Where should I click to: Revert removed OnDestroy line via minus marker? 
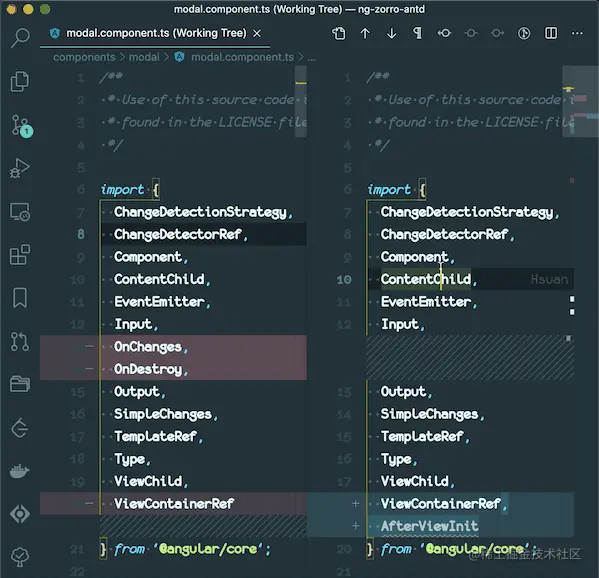89,369
